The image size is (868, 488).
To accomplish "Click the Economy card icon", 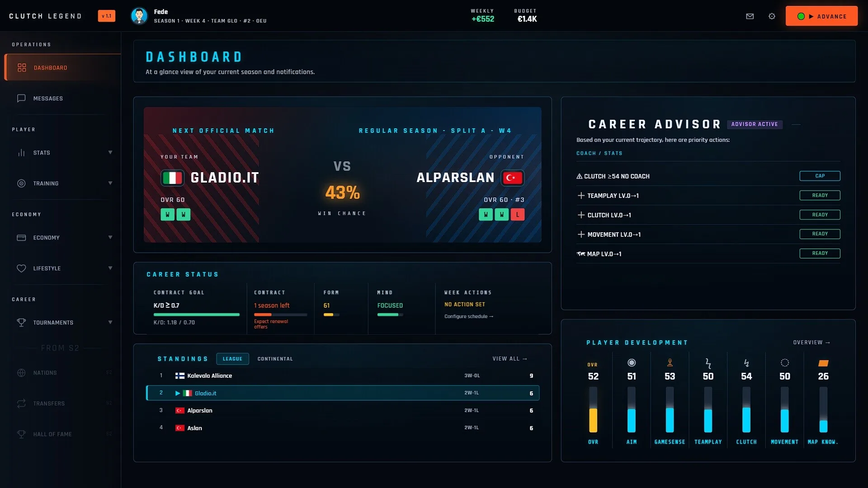I will pos(21,238).
